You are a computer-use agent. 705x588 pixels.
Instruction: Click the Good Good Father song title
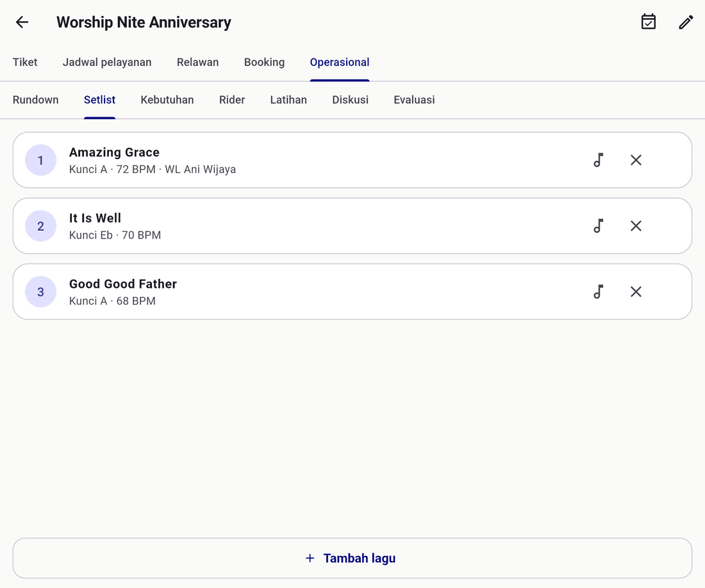123,284
